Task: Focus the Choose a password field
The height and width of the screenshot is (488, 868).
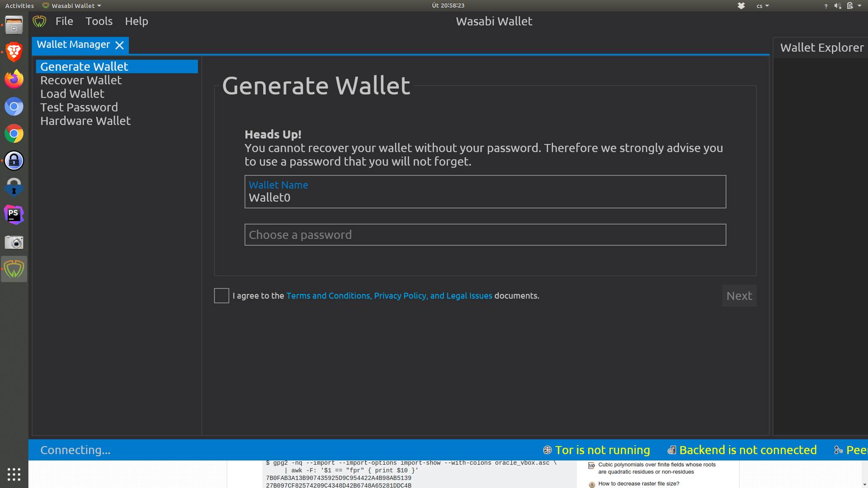Action: click(x=485, y=235)
